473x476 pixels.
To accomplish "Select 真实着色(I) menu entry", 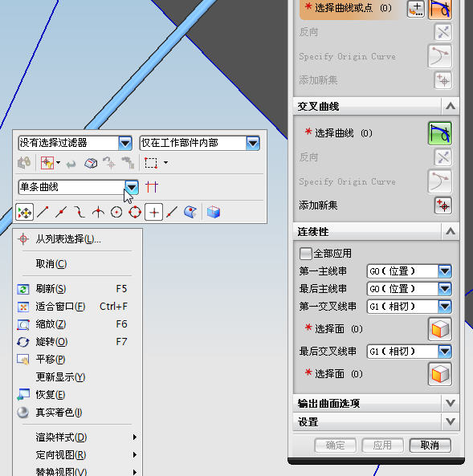I will pos(77,413).
